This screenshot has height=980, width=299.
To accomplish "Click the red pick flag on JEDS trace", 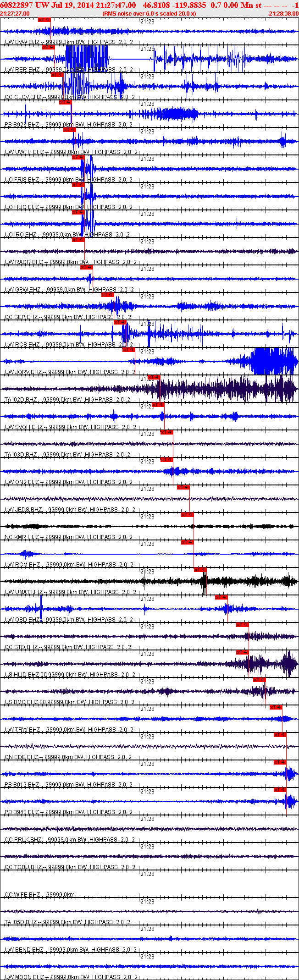I will 183,487.
